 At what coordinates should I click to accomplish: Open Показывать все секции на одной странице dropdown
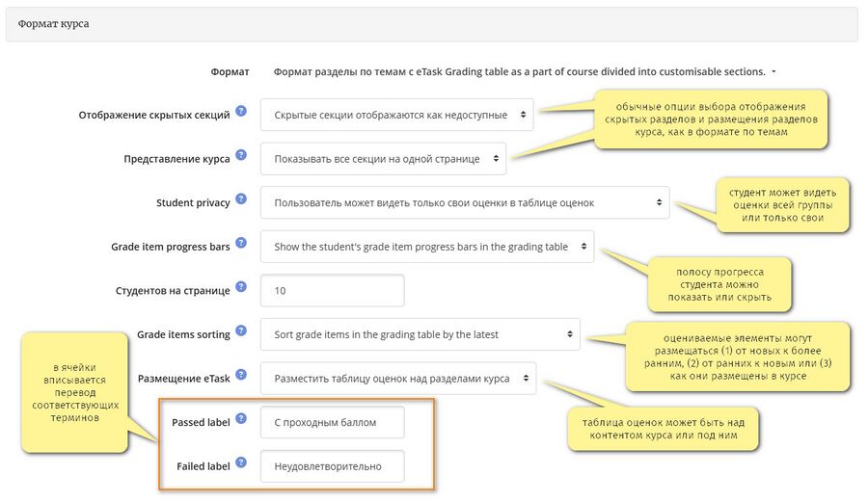pyautogui.click(x=383, y=159)
